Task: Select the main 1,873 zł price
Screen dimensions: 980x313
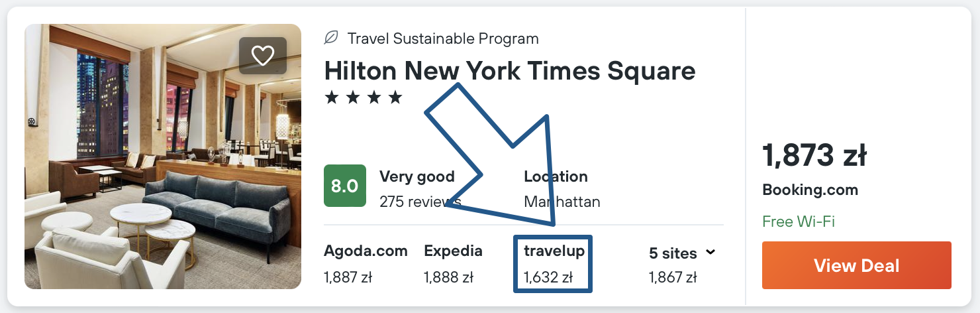Action: coord(814,156)
